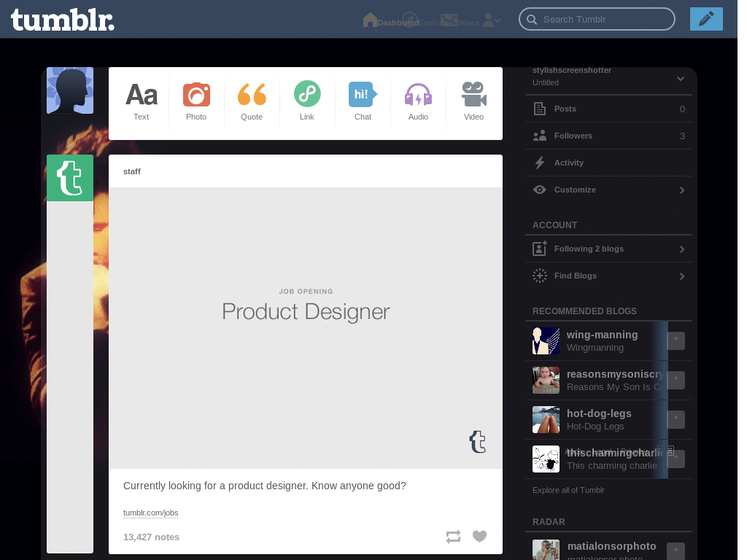Open the Posts menu item
This screenshot has height=560, width=747.
coord(608,109)
